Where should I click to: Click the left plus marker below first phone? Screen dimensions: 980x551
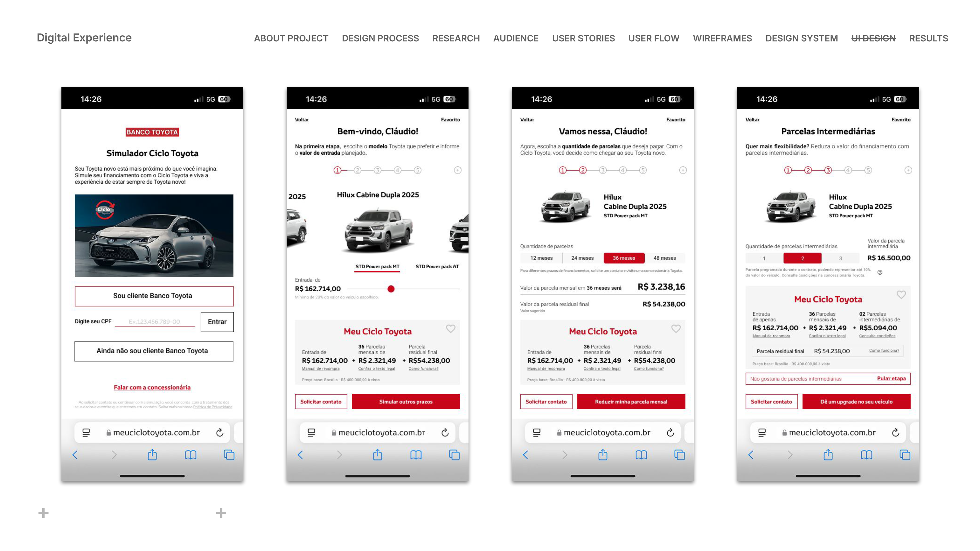click(43, 513)
